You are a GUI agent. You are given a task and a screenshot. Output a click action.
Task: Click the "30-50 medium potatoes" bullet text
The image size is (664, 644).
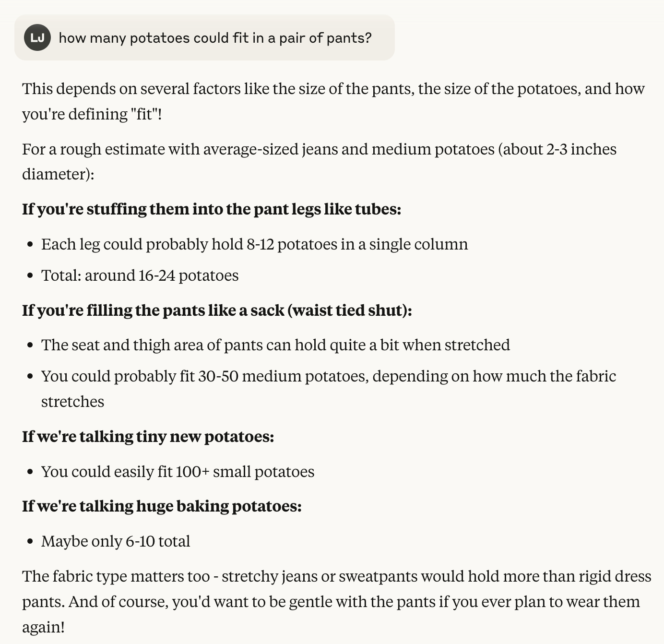pyautogui.click(x=328, y=376)
